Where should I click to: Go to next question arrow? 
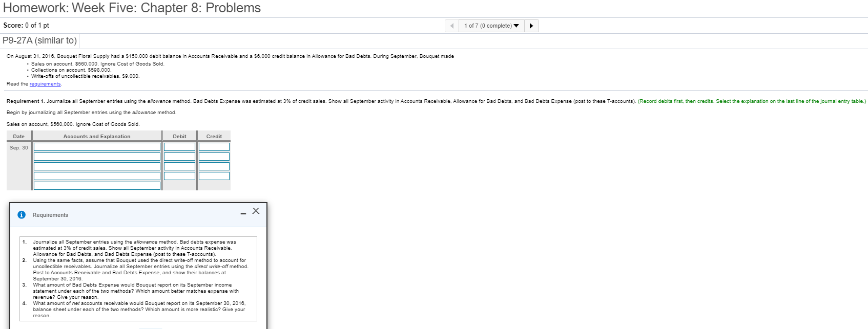531,26
